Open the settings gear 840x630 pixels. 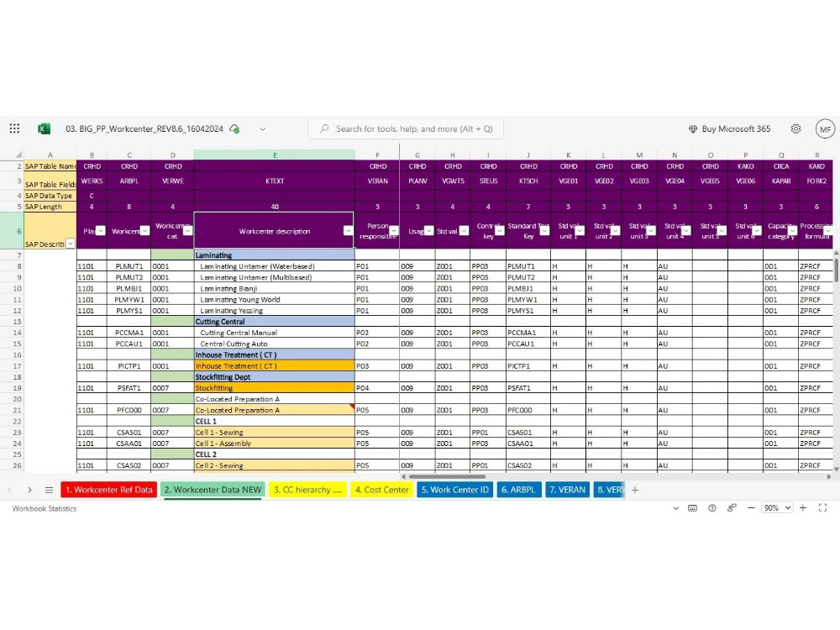(796, 129)
